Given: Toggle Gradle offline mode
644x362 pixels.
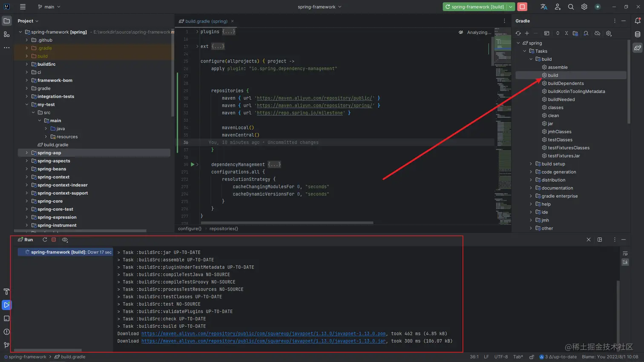Looking at the screenshot, I should point(598,33).
